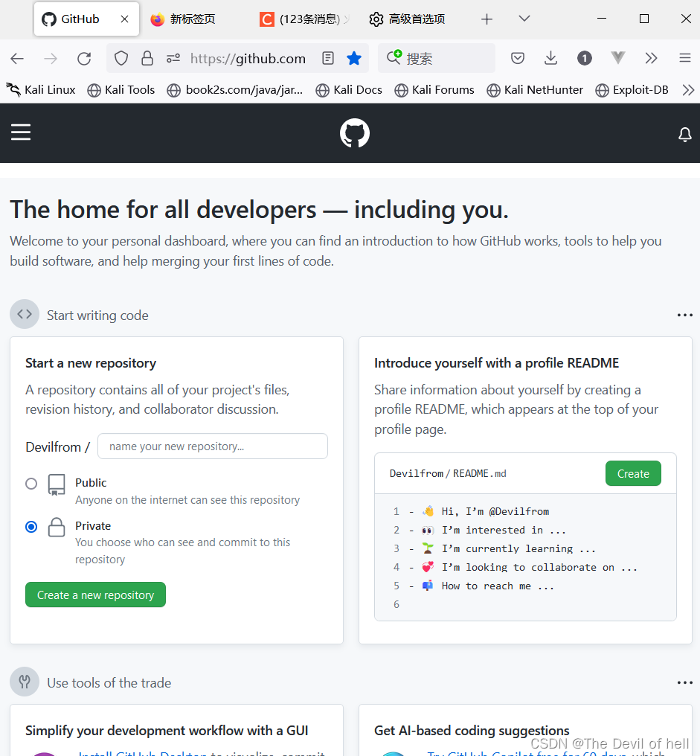Open Firefox downloads via the download arrow icon
The image size is (700, 756).
(x=550, y=57)
